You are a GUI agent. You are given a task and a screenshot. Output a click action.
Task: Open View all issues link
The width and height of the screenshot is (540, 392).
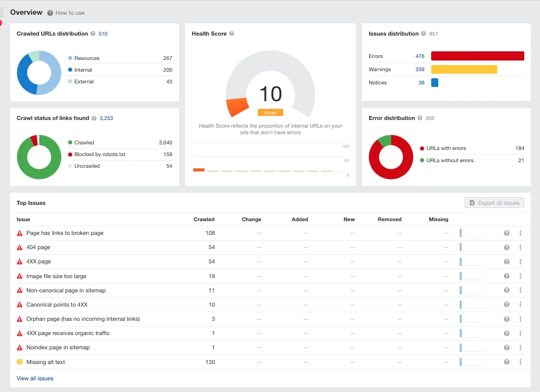pos(35,378)
